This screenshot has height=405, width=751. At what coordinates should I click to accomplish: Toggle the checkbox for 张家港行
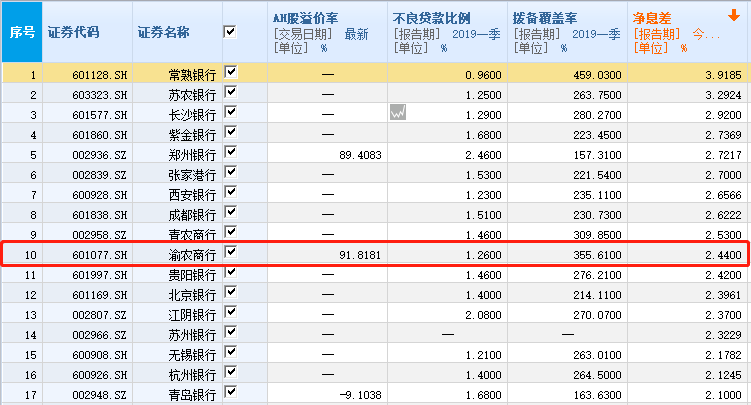click(231, 172)
